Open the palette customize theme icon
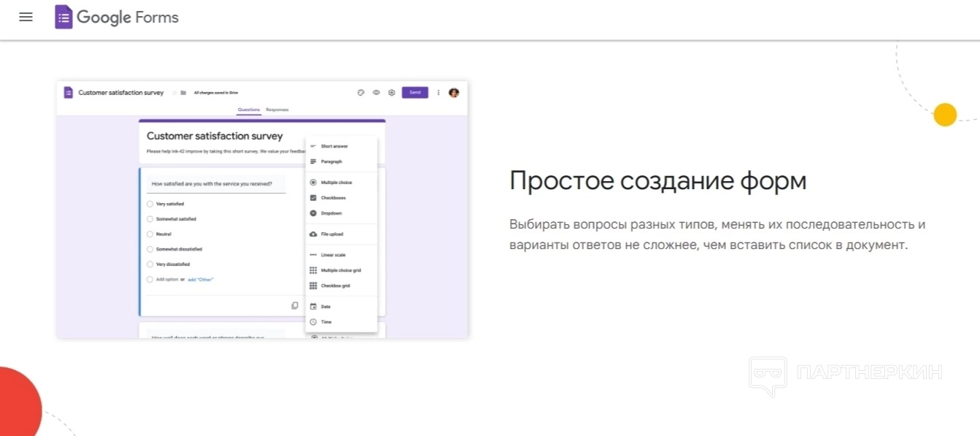This screenshot has height=436, width=980. (x=360, y=93)
